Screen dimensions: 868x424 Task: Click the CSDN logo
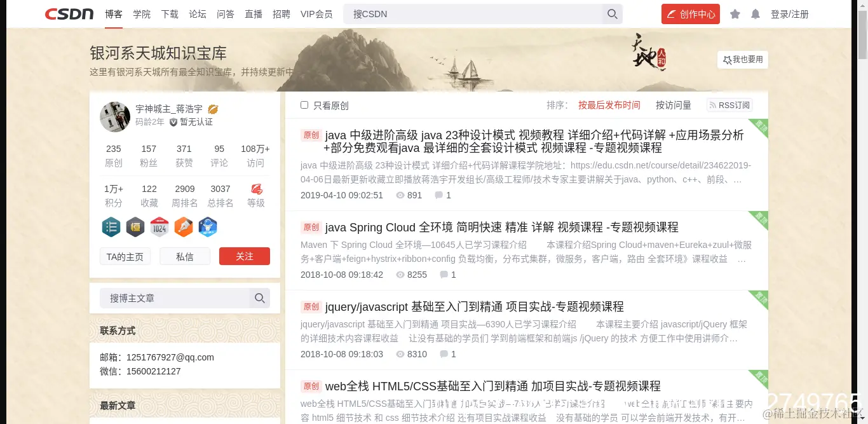point(69,14)
